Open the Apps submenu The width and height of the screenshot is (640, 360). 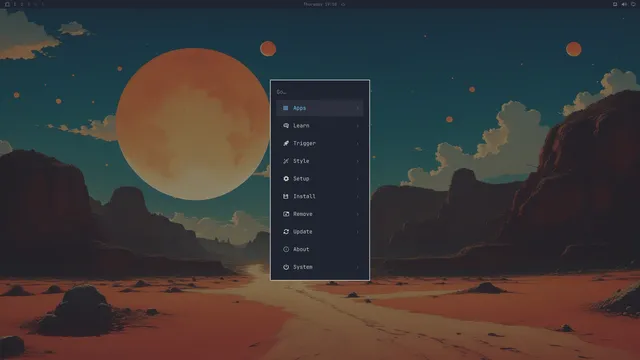pos(320,108)
